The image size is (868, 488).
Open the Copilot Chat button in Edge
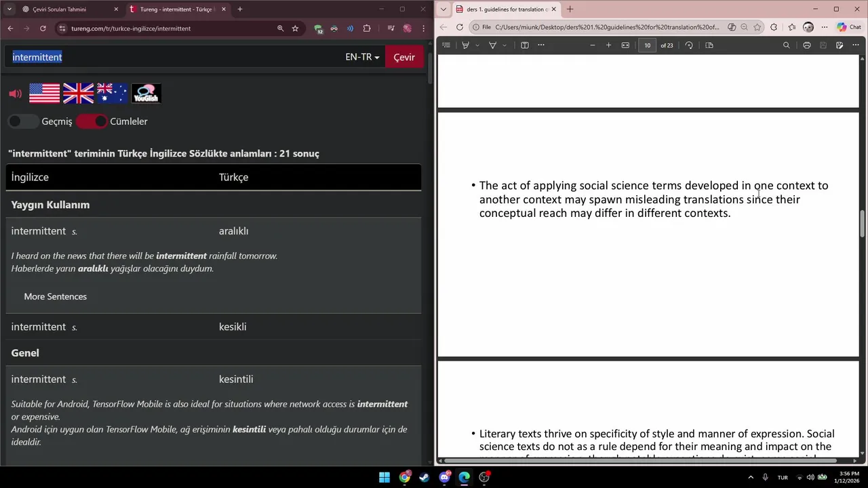[x=848, y=27]
